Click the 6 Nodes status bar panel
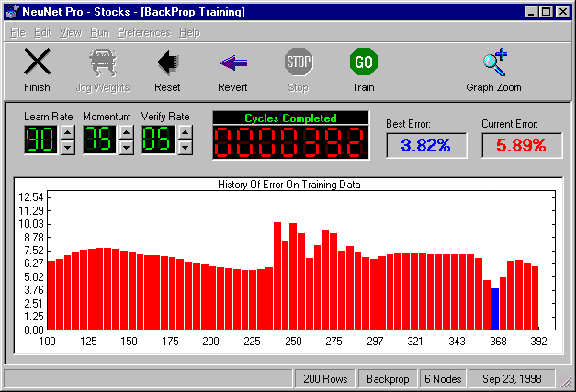The image size is (576, 392). [x=443, y=378]
